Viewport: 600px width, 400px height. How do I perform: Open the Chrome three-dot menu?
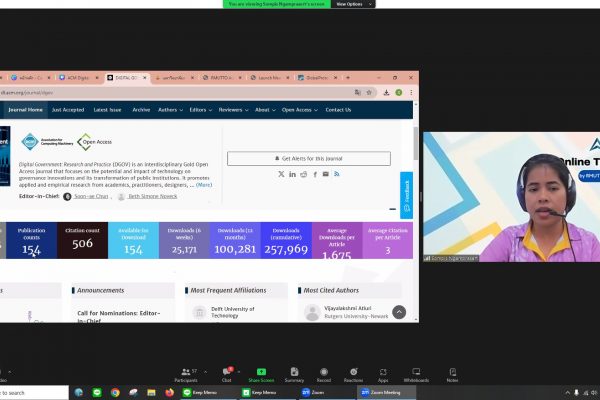pyautogui.click(x=411, y=92)
